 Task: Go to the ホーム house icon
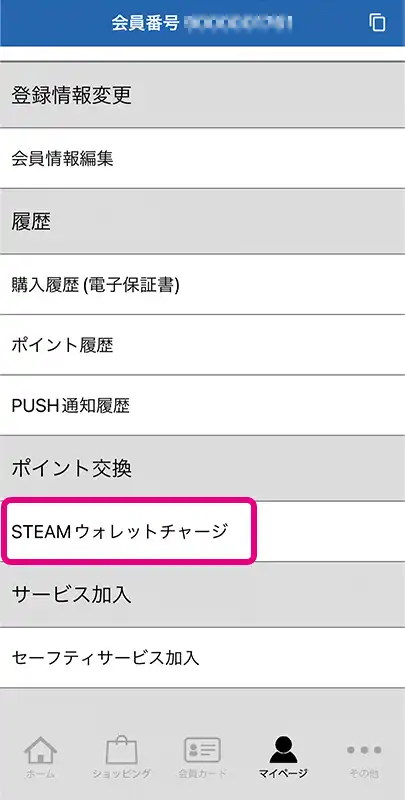click(x=40, y=749)
